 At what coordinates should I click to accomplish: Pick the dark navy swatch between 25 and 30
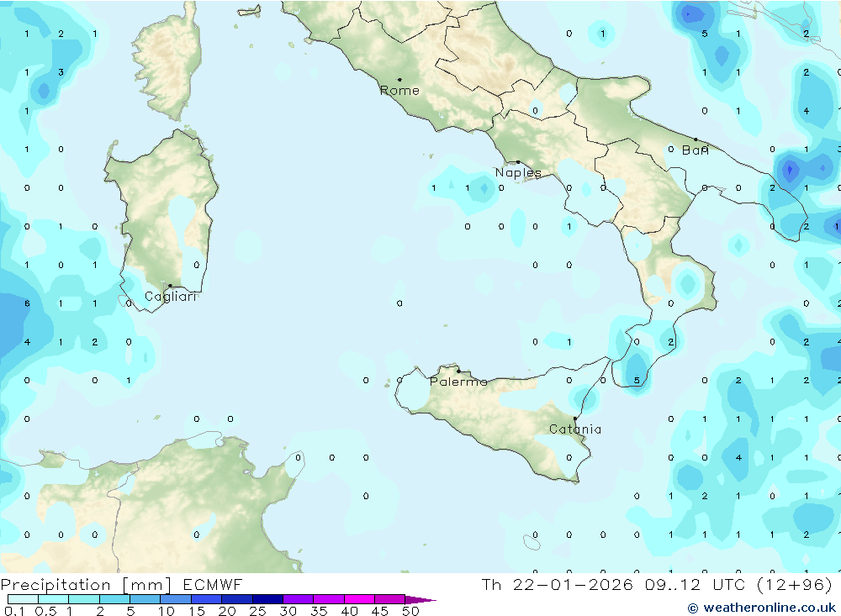(267, 599)
